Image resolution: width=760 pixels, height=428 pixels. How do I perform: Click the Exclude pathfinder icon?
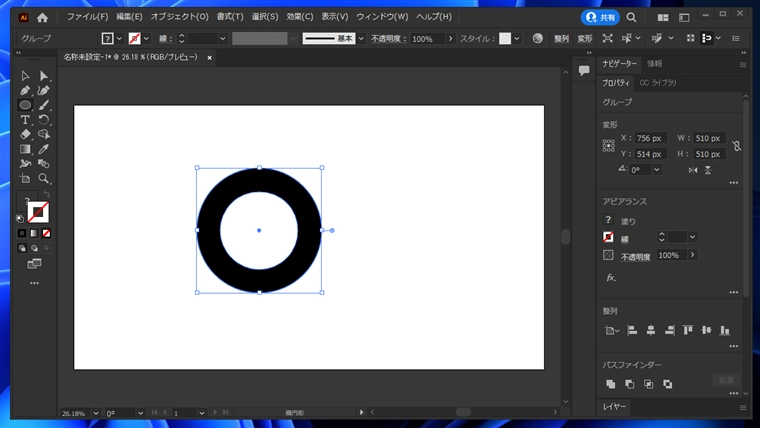(667, 384)
